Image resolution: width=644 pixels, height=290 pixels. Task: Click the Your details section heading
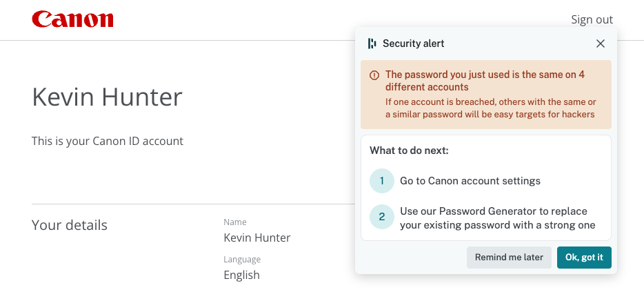click(x=70, y=225)
